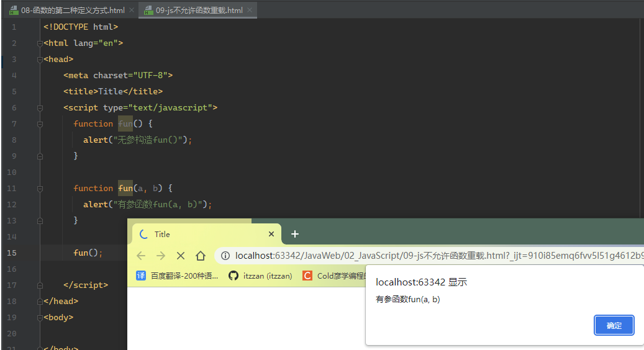Image resolution: width=644 pixels, height=350 pixels.
Task: Go to browser home page
Action: coord(201,256)
